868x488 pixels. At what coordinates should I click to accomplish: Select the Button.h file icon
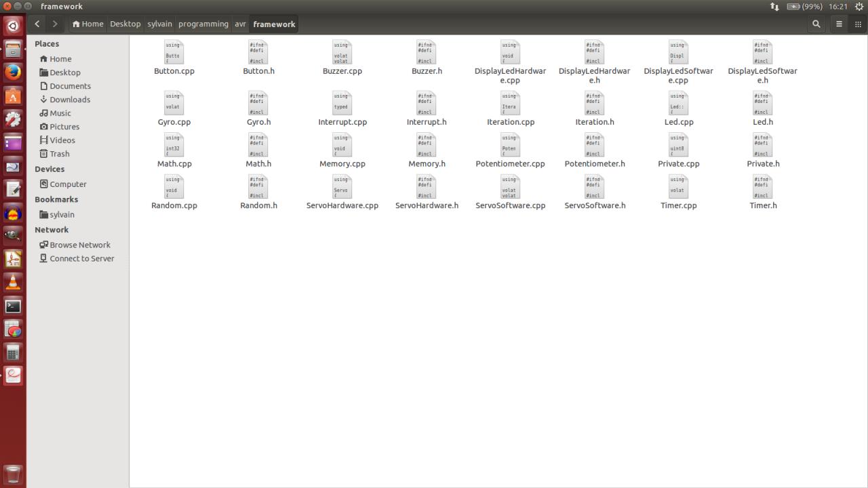(x=258, y=52)
